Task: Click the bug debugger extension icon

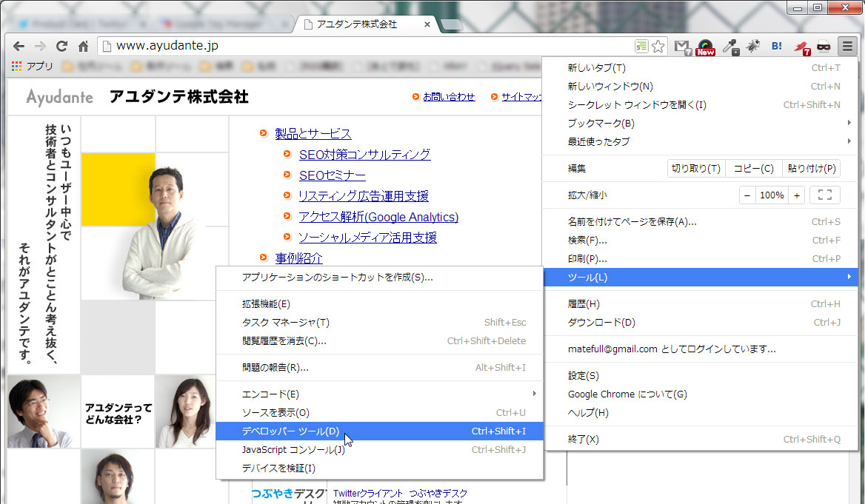Action: (x=753, y=47)
